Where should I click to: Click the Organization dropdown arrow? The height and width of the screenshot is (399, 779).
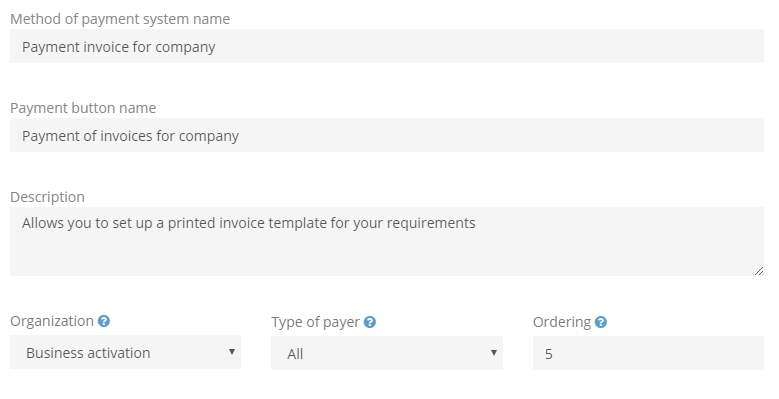pos(232,352)
